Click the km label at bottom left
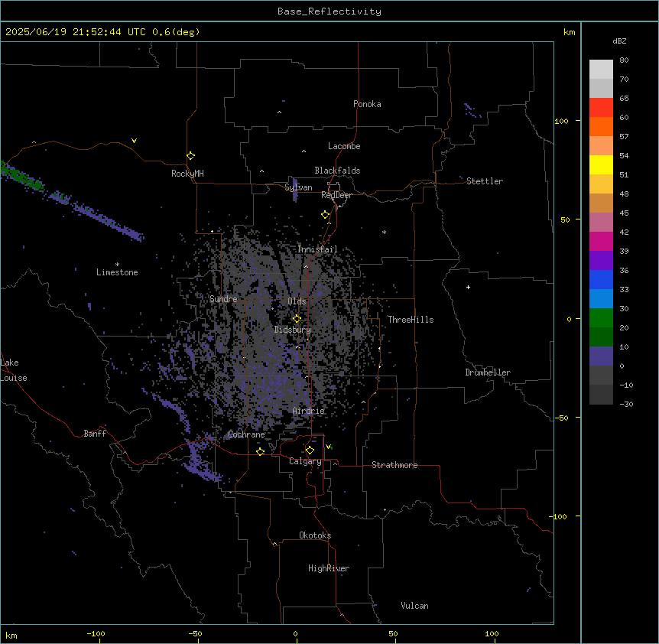Viewport: 659px width, 644px height. [x=11, y=635]
